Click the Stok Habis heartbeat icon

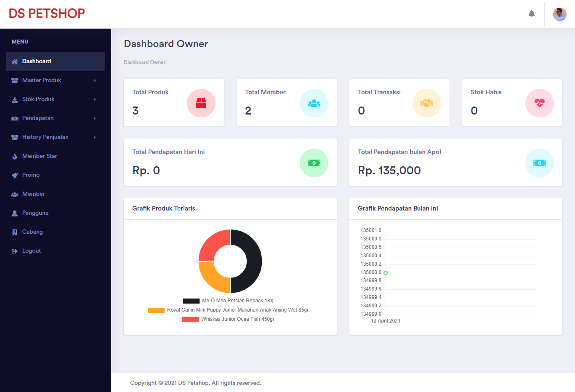[540, 103]
